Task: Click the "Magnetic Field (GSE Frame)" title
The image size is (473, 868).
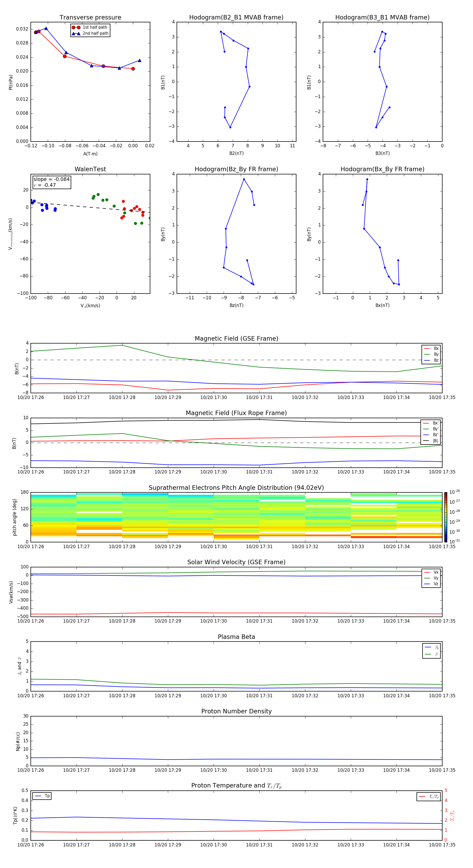Action: tap(236, 339)
